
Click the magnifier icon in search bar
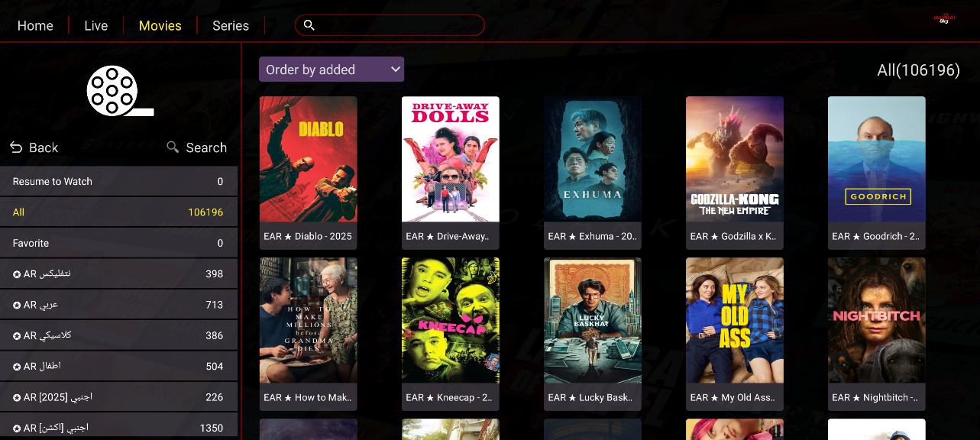tap(309, 25)
